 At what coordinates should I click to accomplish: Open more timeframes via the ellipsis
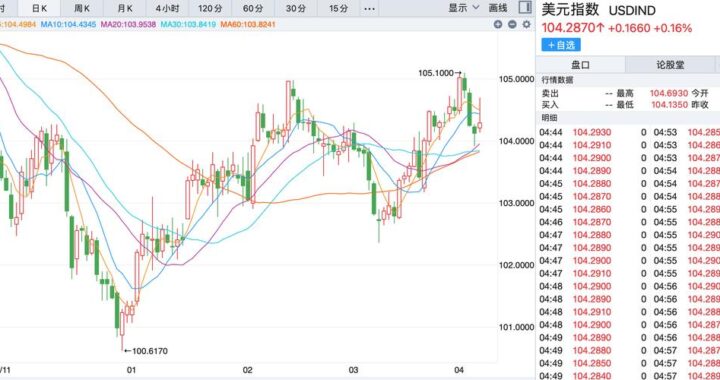pos(369,8)
